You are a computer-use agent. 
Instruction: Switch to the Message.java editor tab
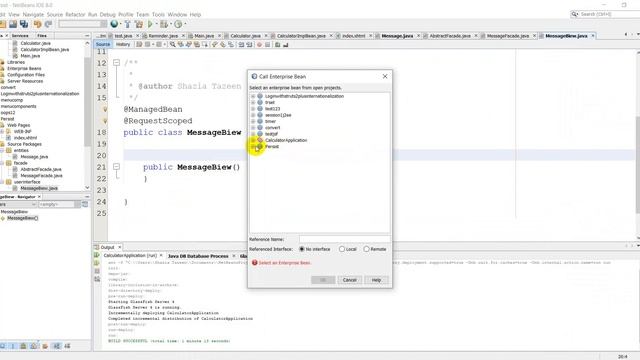(x=397, y=36)
